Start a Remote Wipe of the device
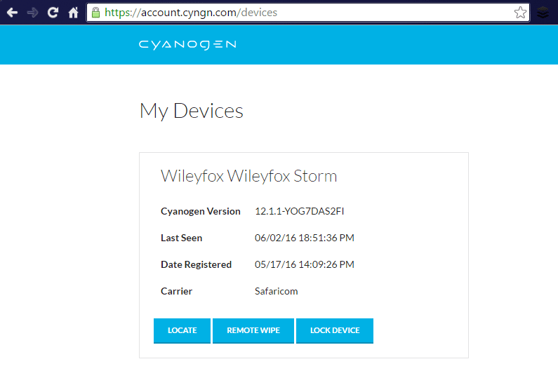 [253, 330]
